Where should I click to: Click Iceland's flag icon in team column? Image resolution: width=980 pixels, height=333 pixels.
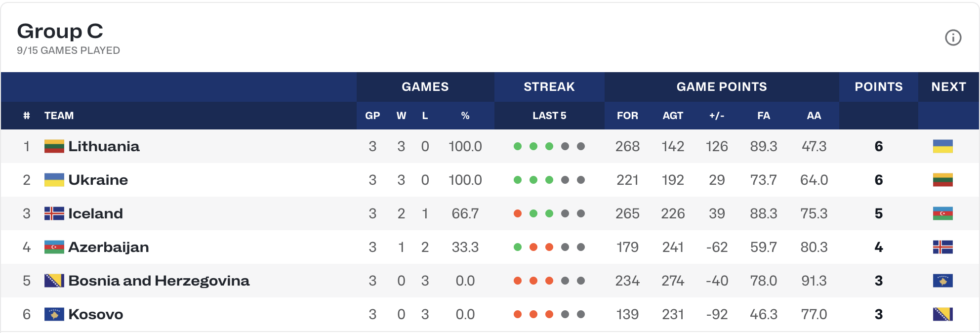pos(54,213)
